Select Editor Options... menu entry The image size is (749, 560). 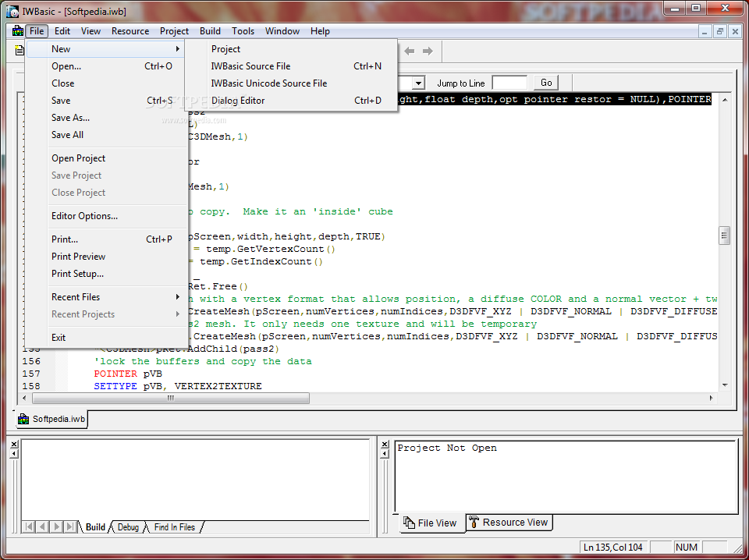pyautogui.click(x=105, y=216)
